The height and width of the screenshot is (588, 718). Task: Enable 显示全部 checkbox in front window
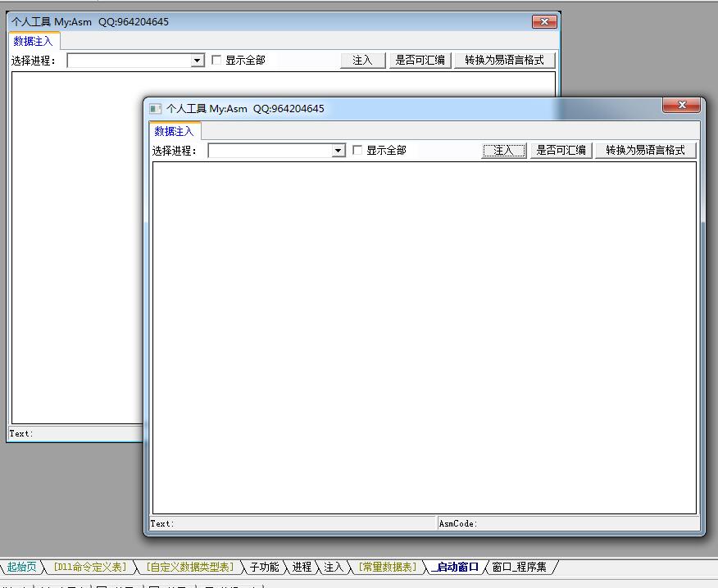pyautogui.click(x=357, y=150)
